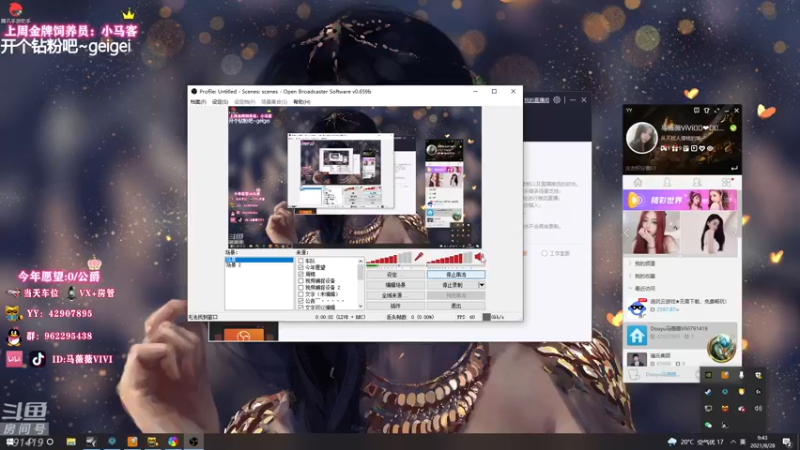Open the red-haired girl thumbnail in YY
The width and height of the screenshot is (800, 450).
652,233
